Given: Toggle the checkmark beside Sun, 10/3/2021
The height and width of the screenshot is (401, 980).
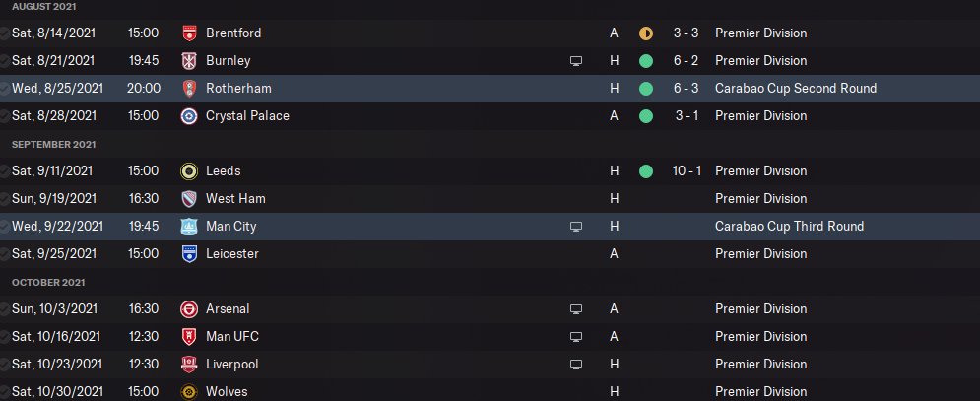Looking at the screenshot, I should click(6, 309).
